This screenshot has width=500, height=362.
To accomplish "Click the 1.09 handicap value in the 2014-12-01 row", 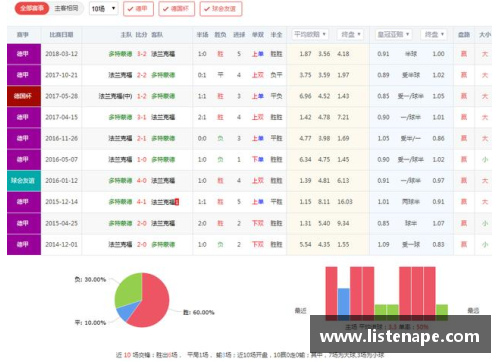I will [383, 245].
